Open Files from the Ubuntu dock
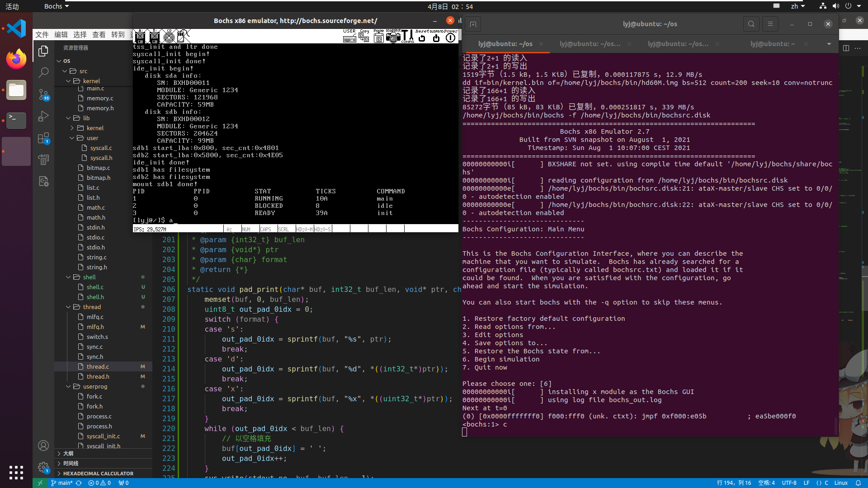Screen dimensions: 868x488 tap(16, 90)
